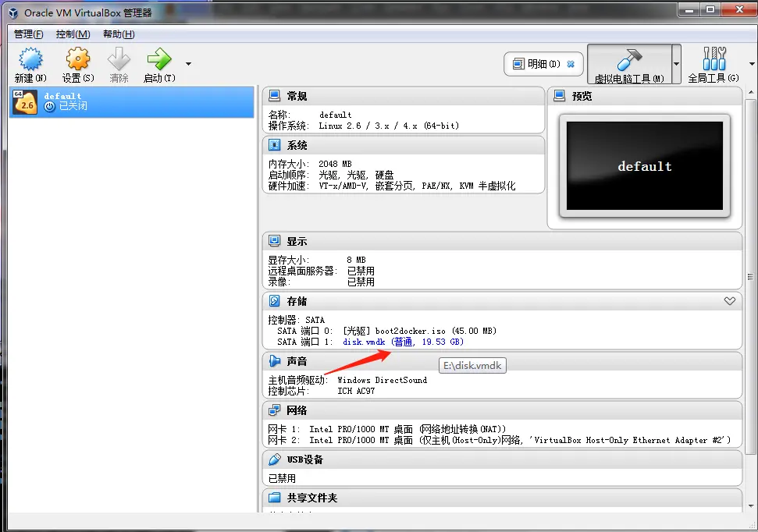Click the 2048 MB memory value
The height and width of the screenshot is (532, 758).
[335, 164]
